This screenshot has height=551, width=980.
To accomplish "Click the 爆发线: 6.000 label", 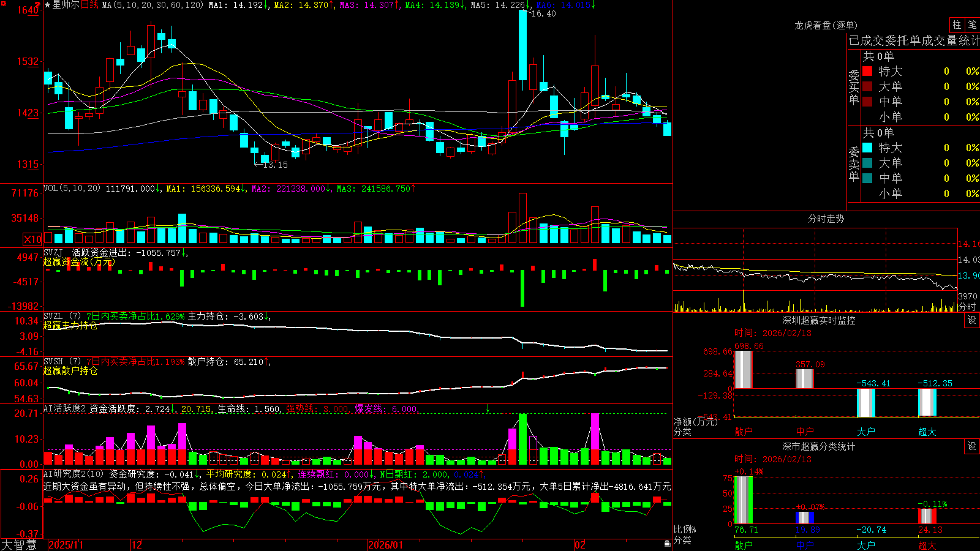I will (x=386, y=408).
